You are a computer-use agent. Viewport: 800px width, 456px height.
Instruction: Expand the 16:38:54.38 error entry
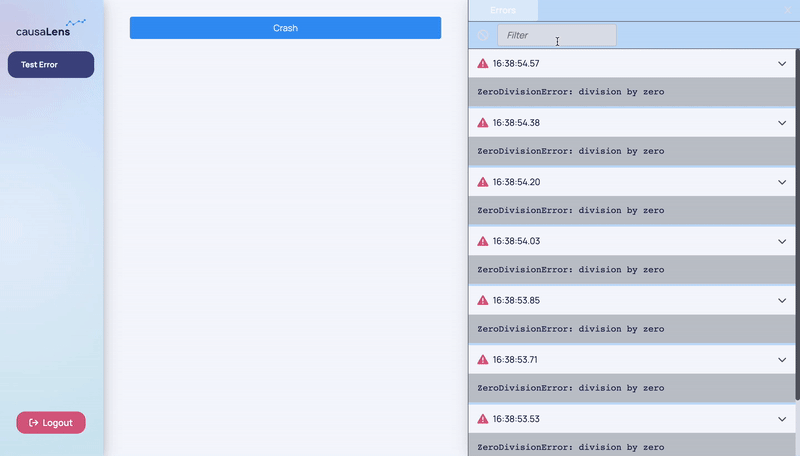click(782, 123)
